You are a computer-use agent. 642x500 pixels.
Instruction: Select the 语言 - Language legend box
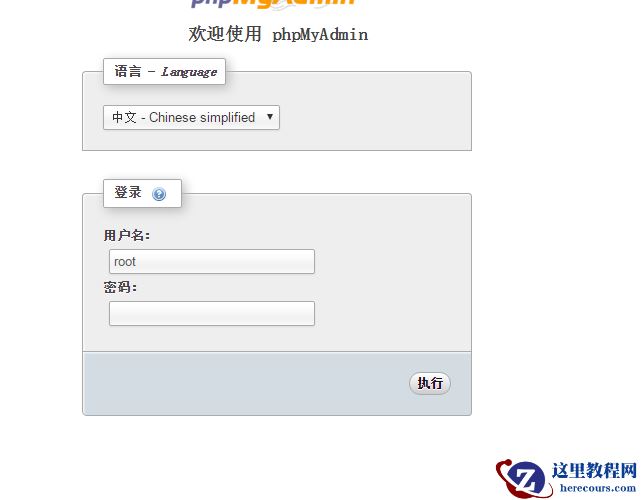(x=164, y=72)
